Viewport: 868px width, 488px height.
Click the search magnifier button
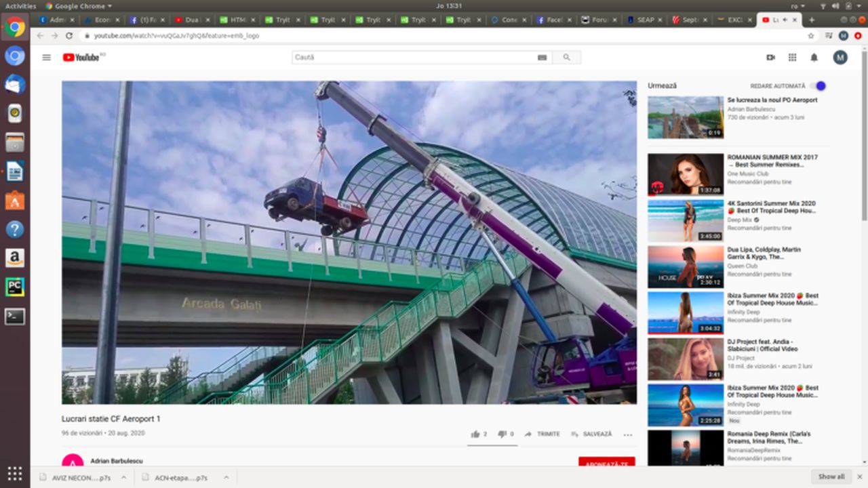pyautogui.click(x=566, y=58)
